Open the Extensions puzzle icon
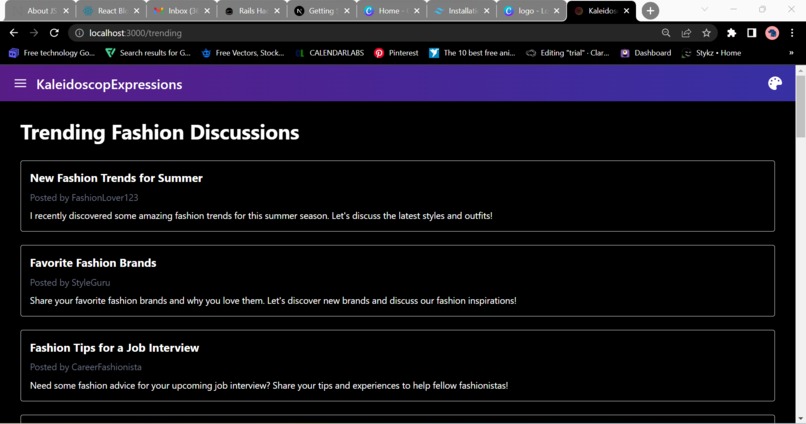 coord(731,33)
